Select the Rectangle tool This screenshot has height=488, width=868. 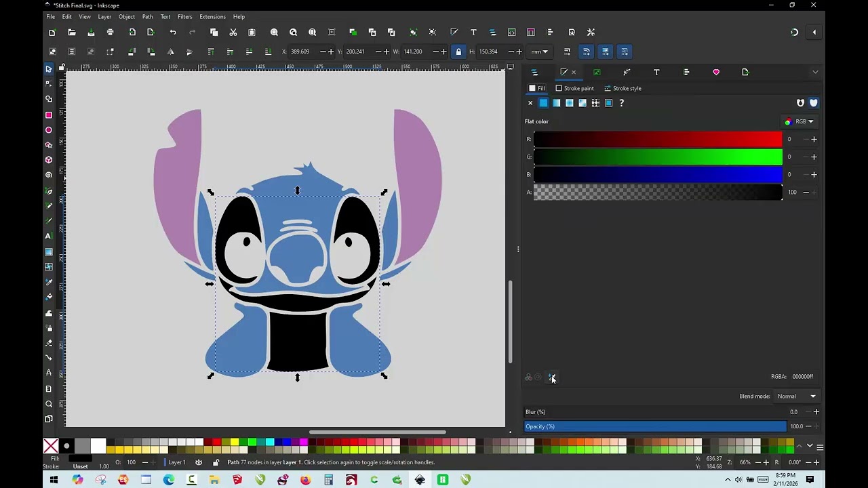pyautogui.click(x=49, y=115)
